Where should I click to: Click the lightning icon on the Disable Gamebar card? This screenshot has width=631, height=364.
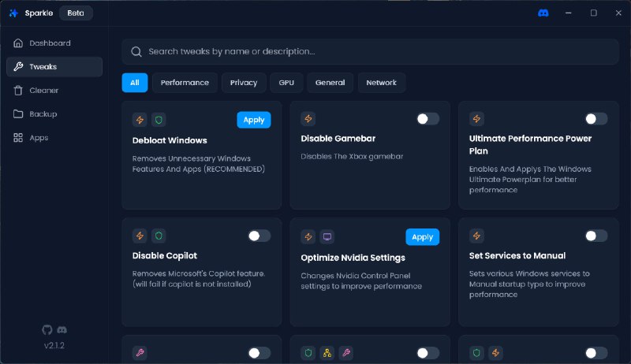(308, 120)
